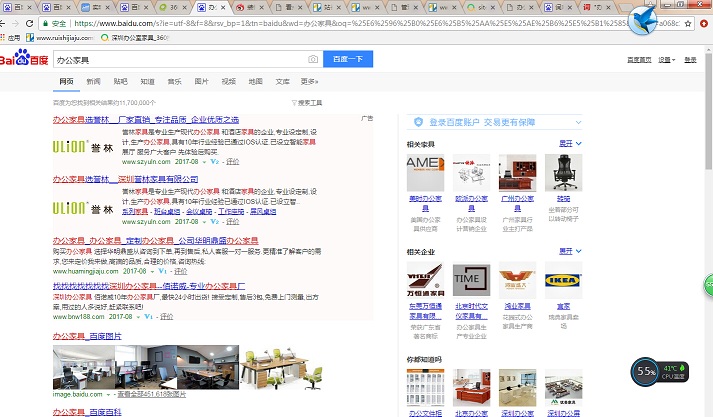Click the shield icon beside Baidu login notice
This screenshot has height=417, width=713.
[x=418, y=122]
